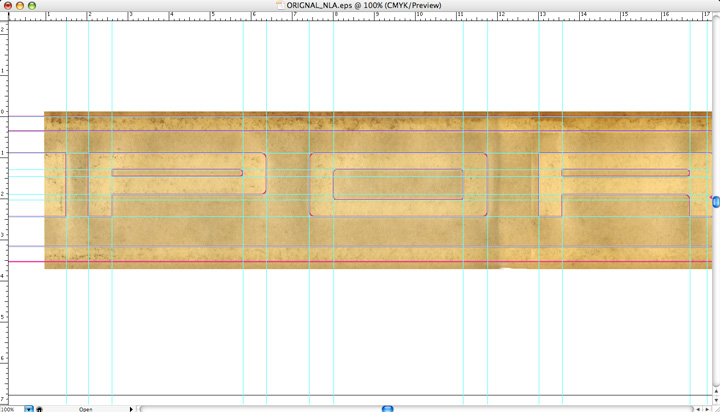Viewport: 720px width, 412px height.
Task: Click the 'Open' status bar text
Action: (85, 409)
